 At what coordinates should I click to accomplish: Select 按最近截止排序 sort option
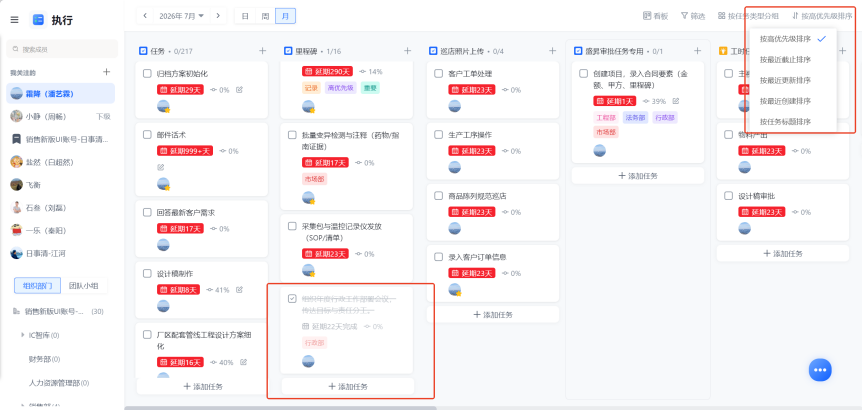793,59
